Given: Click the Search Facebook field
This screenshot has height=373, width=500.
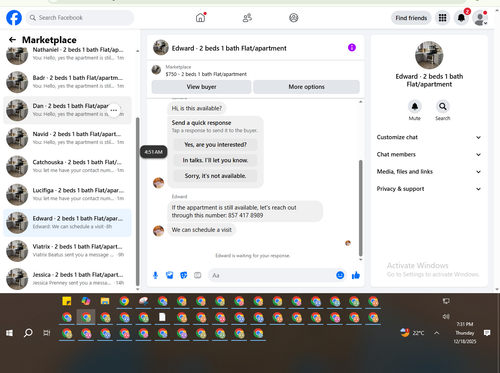Looking at the screenshot, I should coord(80,18).
